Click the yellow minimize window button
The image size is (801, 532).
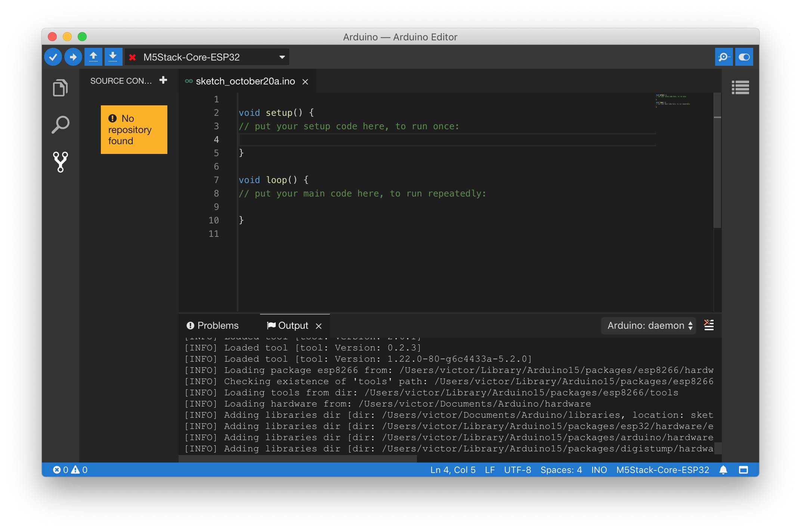pyautogui.click(x=67, y=37)
